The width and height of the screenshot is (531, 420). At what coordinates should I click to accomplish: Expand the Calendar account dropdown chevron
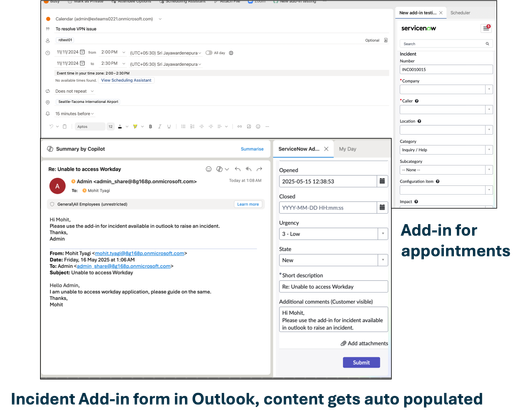(160, 19)
